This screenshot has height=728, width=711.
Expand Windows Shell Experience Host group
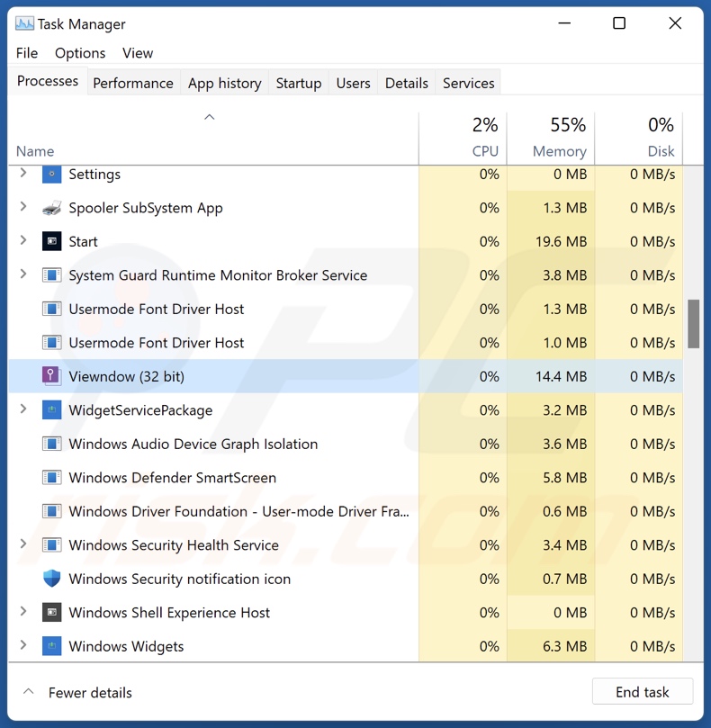click(22, 611)
